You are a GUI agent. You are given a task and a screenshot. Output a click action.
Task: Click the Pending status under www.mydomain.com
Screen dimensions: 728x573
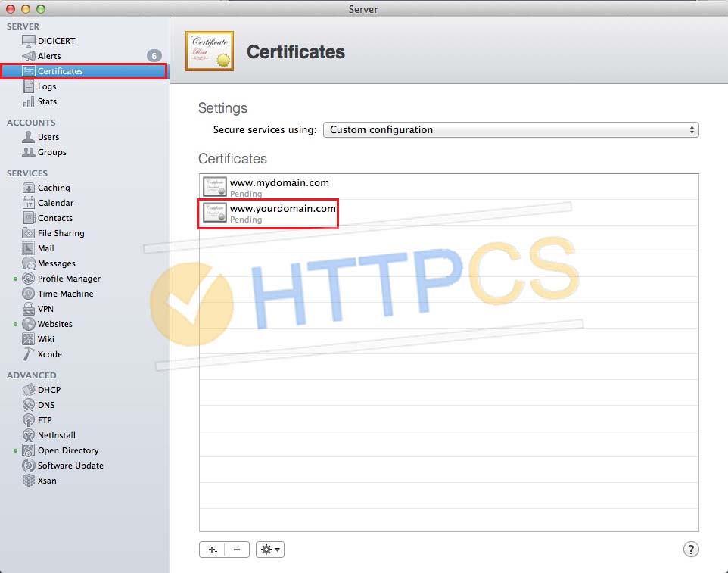tap(246, 194)
